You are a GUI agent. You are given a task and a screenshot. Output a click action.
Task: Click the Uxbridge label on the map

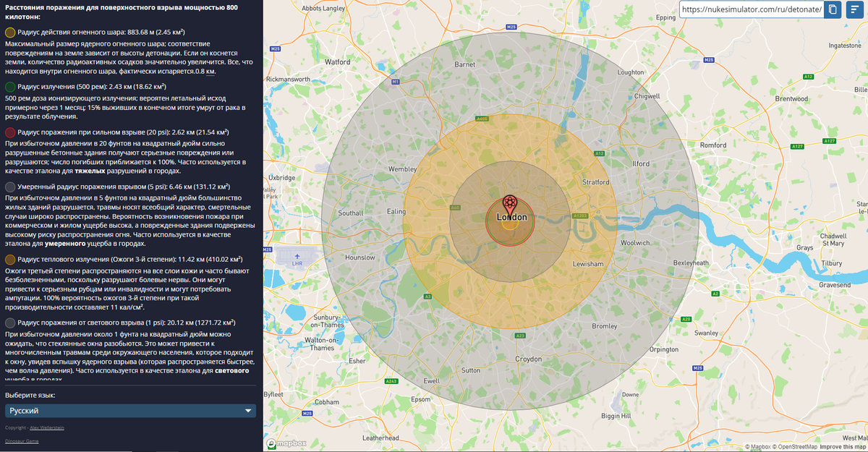[281, 177]
